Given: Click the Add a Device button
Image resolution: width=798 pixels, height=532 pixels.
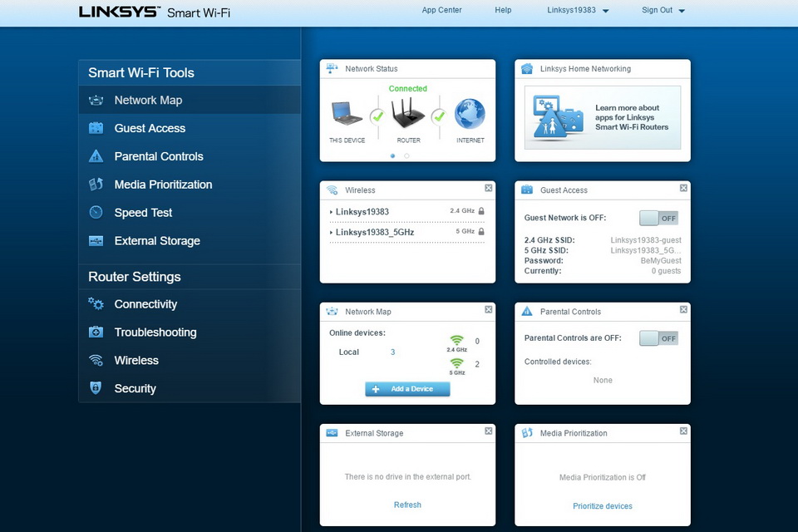Looking at the screenshot, I should [407, 389].
